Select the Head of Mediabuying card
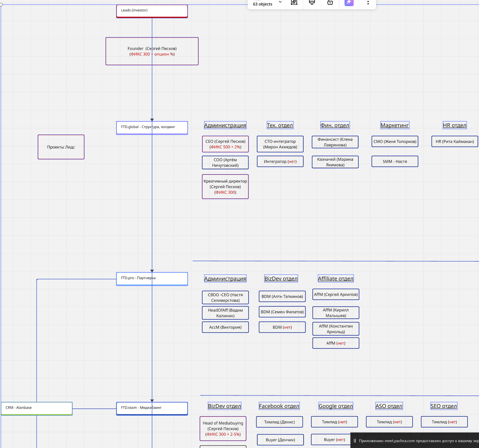 [x=223, y=428]
